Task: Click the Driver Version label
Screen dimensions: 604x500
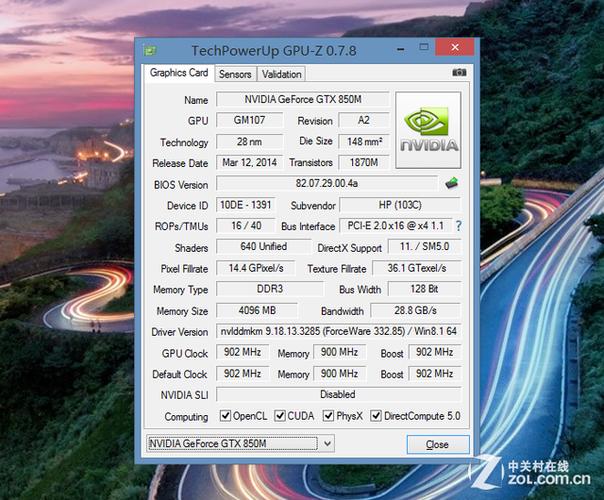Action: tap(180, 332)
